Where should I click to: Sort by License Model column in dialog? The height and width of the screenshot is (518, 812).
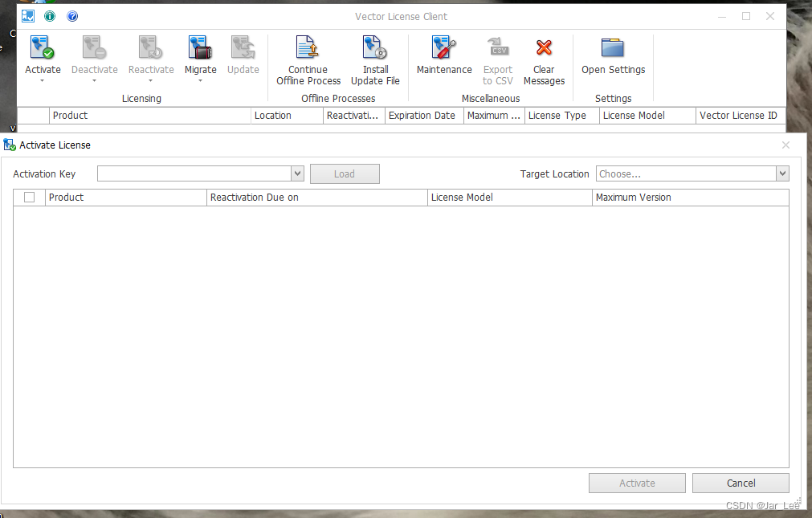(509, 198)
